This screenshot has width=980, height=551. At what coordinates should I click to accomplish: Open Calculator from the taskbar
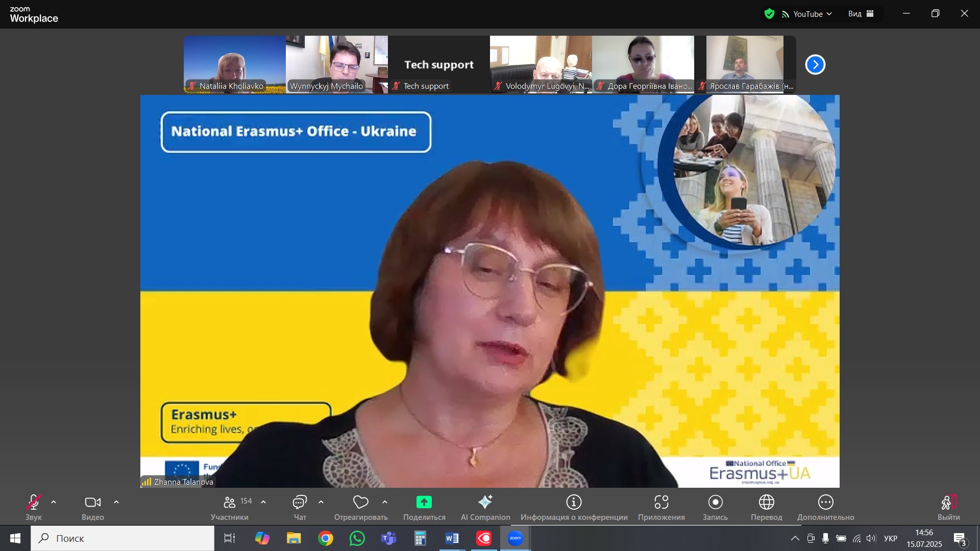tap(421, 538)
